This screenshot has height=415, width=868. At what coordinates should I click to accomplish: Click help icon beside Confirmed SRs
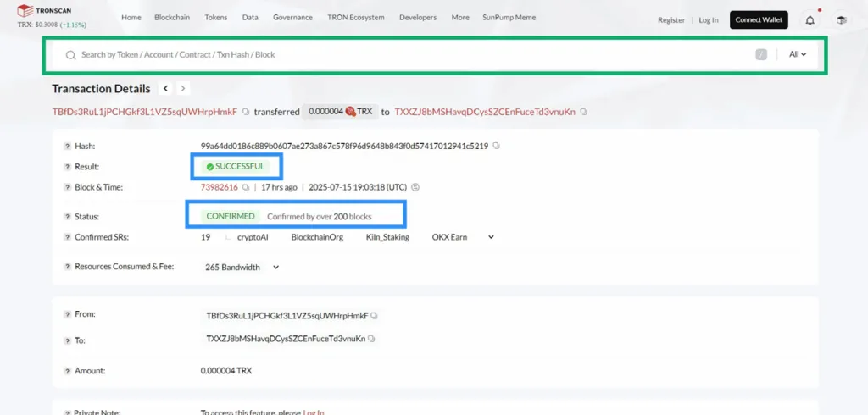tap(68, 237)
